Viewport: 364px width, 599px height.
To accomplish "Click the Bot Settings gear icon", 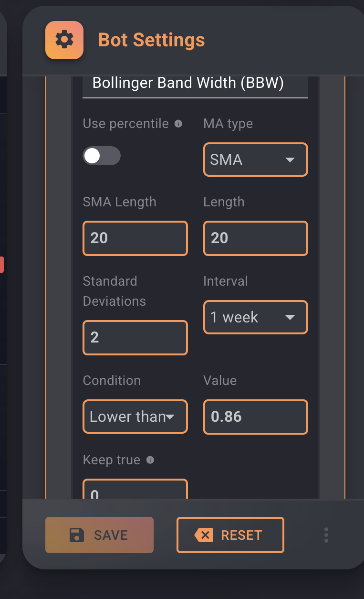I will coord(64,40).
